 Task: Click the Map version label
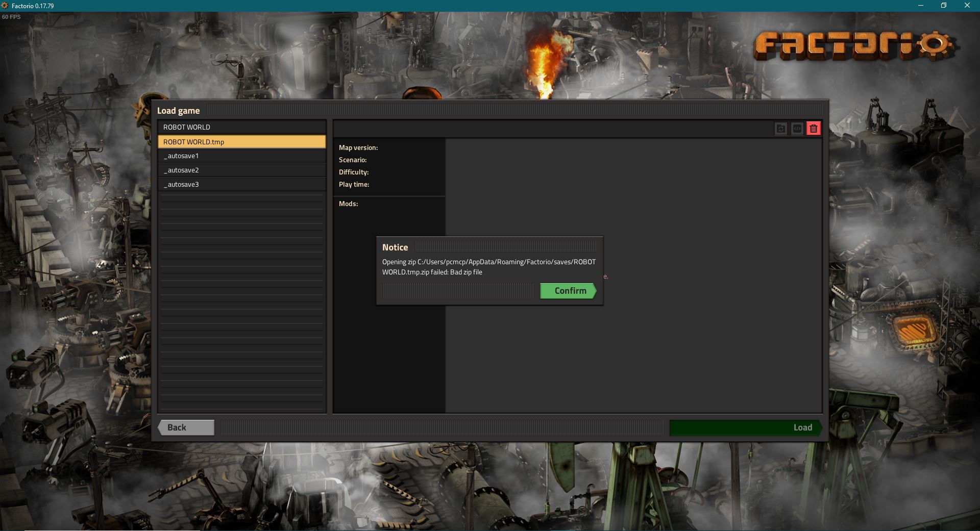[x=358, y=147]
